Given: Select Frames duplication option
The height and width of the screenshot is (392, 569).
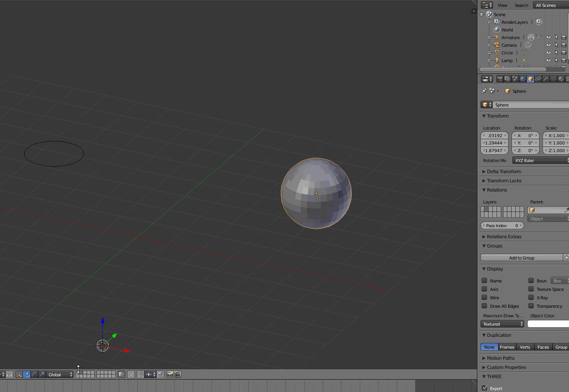Looking at the screenshot, I should pos(507,347).
